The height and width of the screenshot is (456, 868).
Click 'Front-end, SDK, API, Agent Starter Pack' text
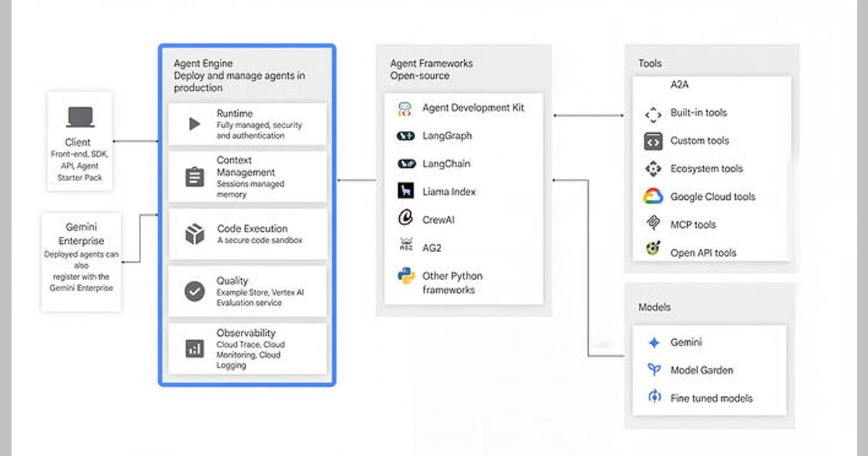point(80,166)
